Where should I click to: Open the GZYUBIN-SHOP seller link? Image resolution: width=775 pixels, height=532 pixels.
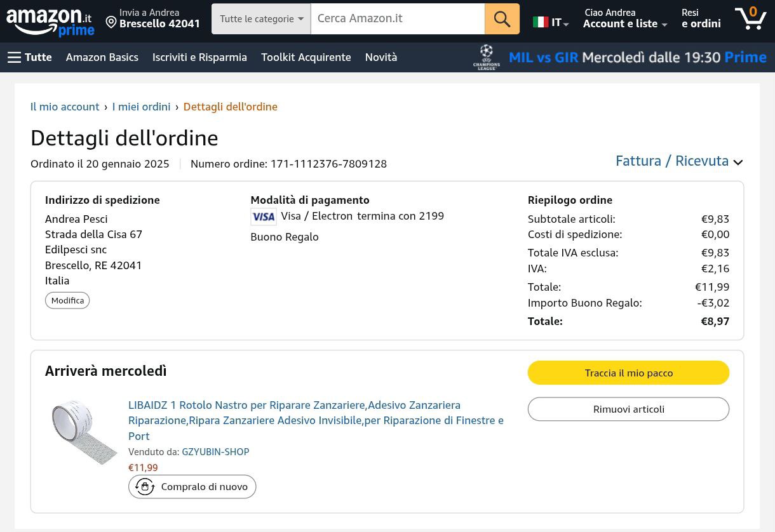tap(215, 452)
